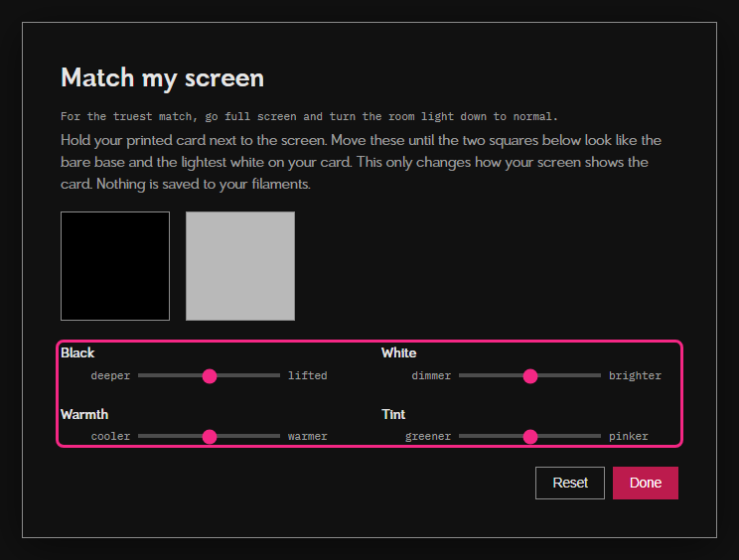Click the Tint slider handle
Viewport: 739px width, 560px height.
(x=530, y=437)
